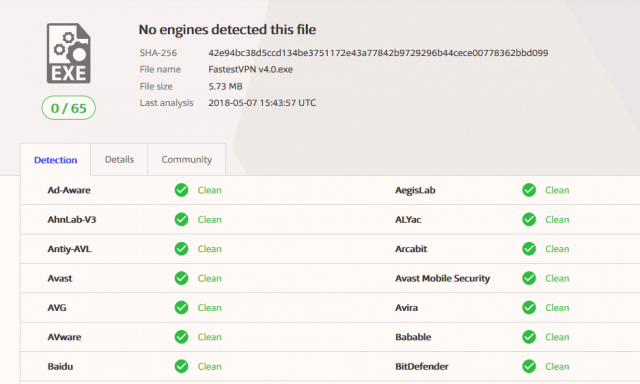Click the checkmark icon for Arcabit
Screen dimensions: 640x384
529,249
